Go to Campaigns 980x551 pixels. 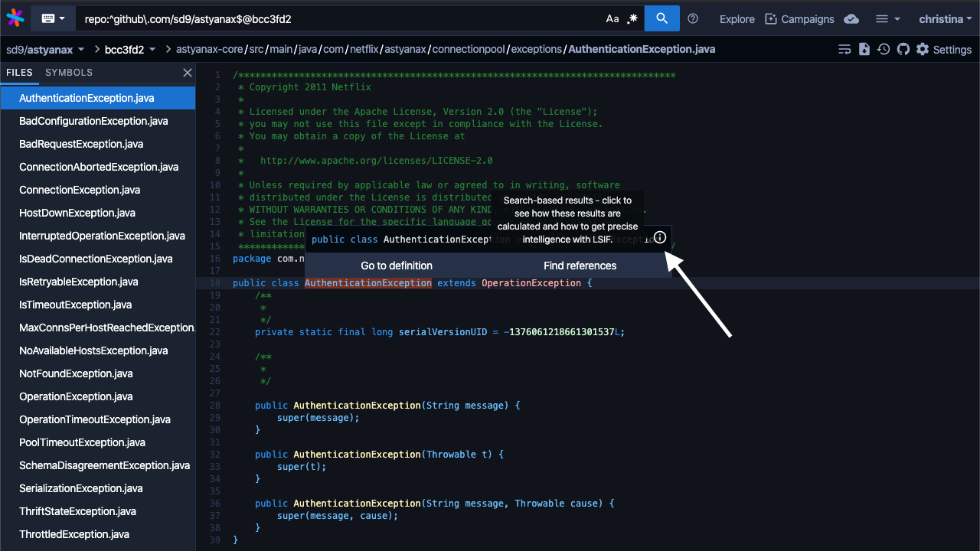[x=799, y=19]
